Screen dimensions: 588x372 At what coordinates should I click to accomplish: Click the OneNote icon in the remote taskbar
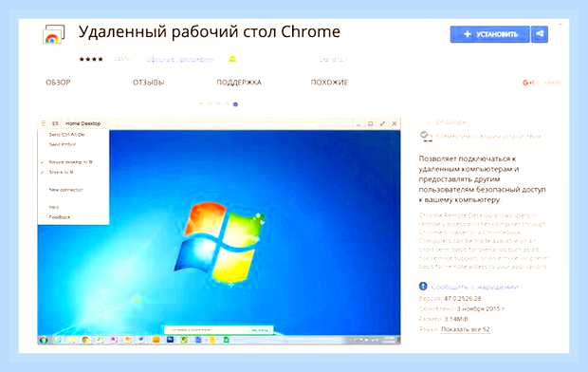(113, 340)
